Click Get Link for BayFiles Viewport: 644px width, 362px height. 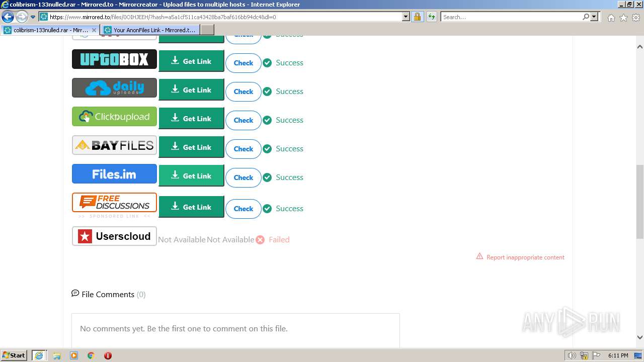pos(191,147)
